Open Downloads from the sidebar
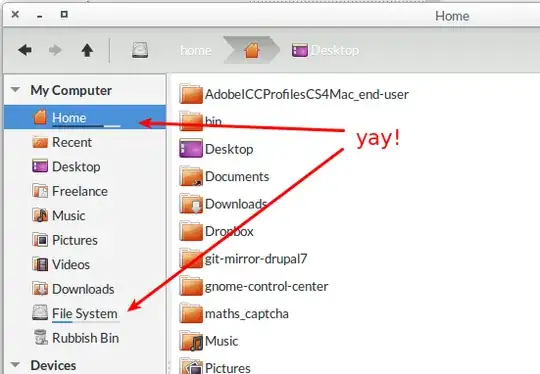The width and height of the screenshot is (540, 374). [83, 289]
